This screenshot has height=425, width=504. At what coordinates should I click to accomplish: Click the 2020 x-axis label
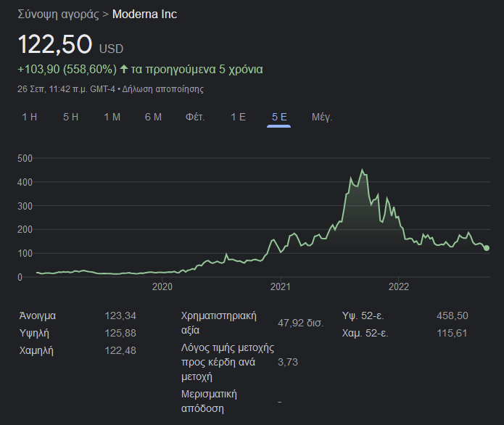162,286
